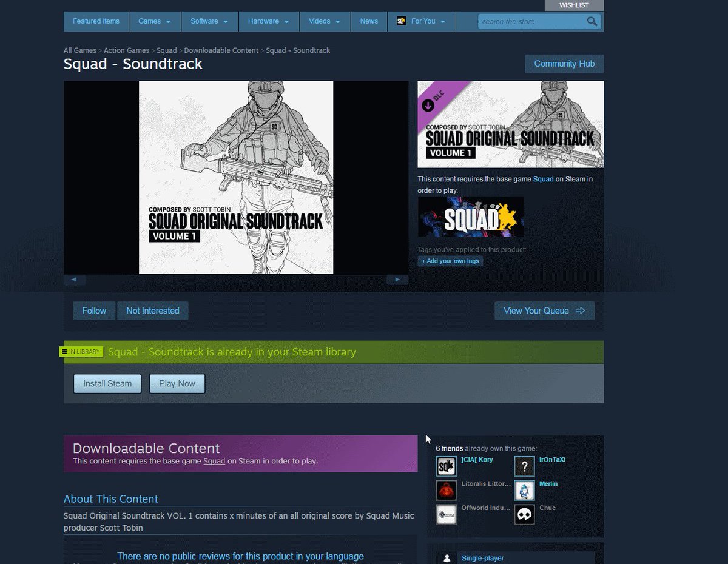Open Offworld Indu friend avatar
The width and height of the screenshot is (728, 564).
(446, 514)
